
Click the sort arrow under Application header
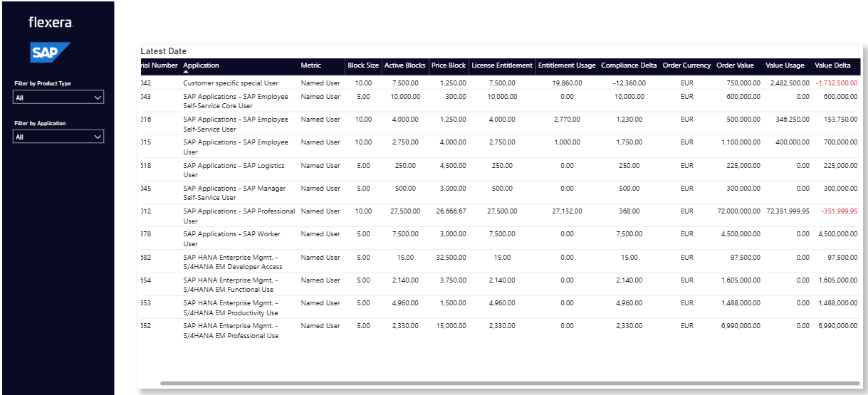click(187, 72)
